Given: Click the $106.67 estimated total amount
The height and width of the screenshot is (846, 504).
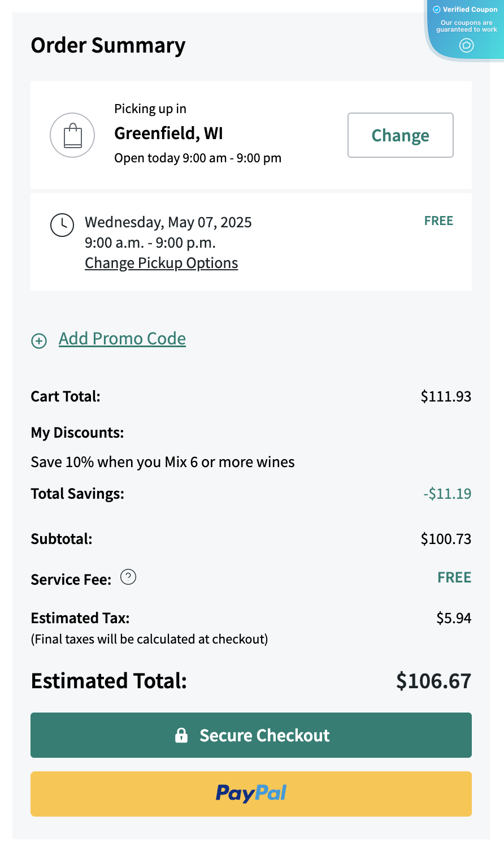Looking at the screenshot, I should (433, 681).
